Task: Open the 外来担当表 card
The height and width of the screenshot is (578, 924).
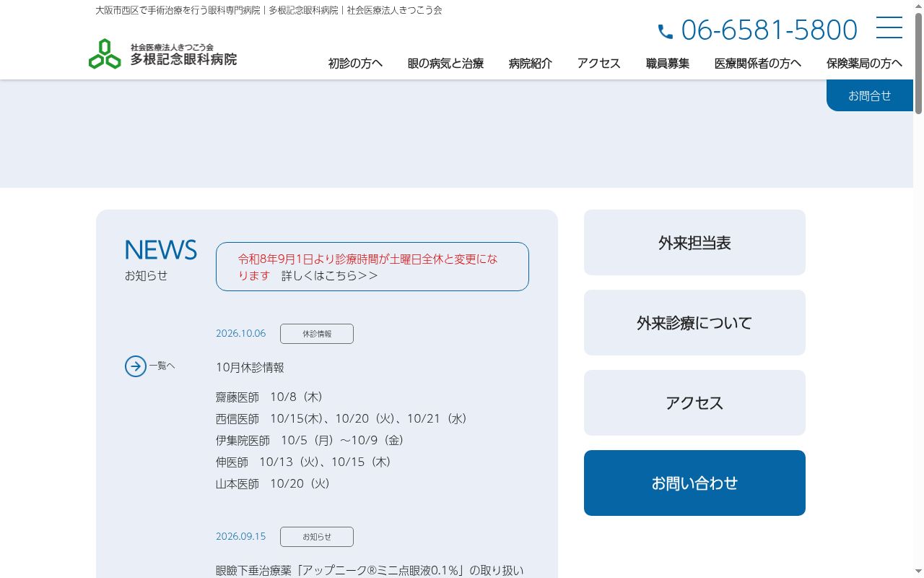Action: coord(694,243)
